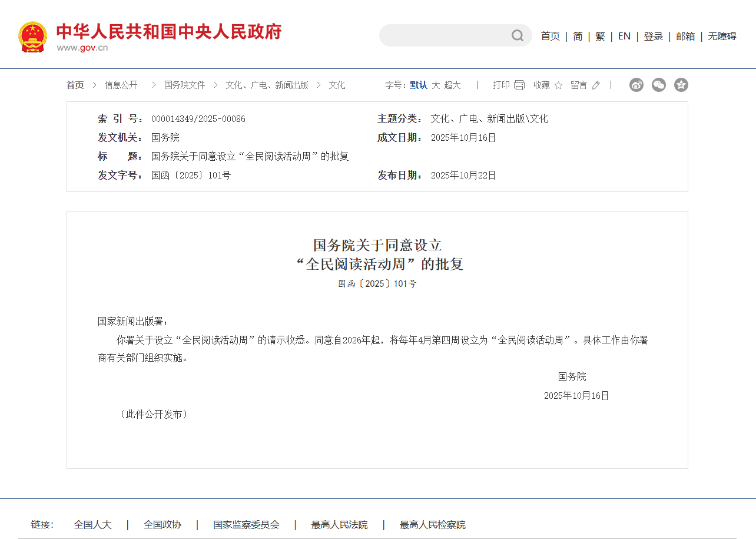The image size is (756, 539).
Task: Switch language to EN
Action: (624, 37)
